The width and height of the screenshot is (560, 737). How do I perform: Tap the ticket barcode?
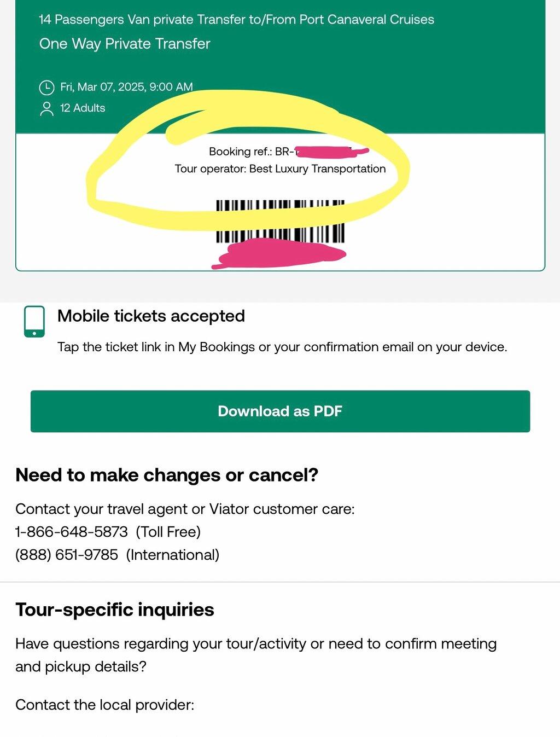click(280, 221)
